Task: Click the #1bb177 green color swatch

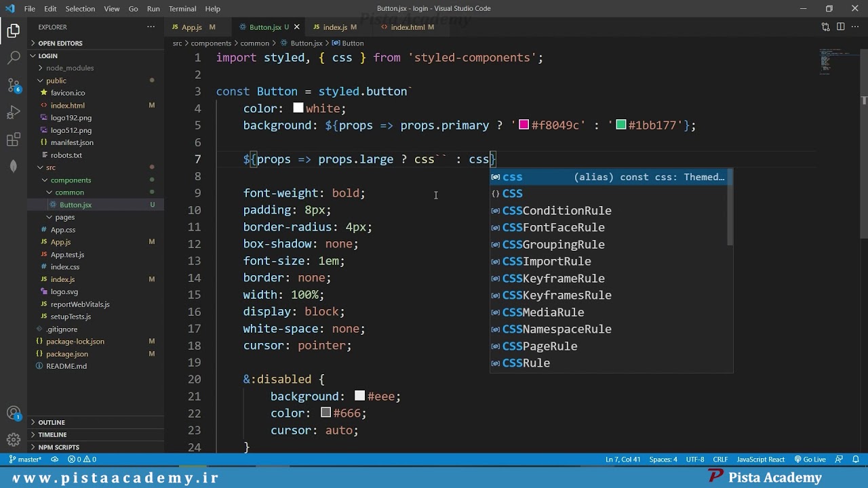Action: (x=620, y=125)
